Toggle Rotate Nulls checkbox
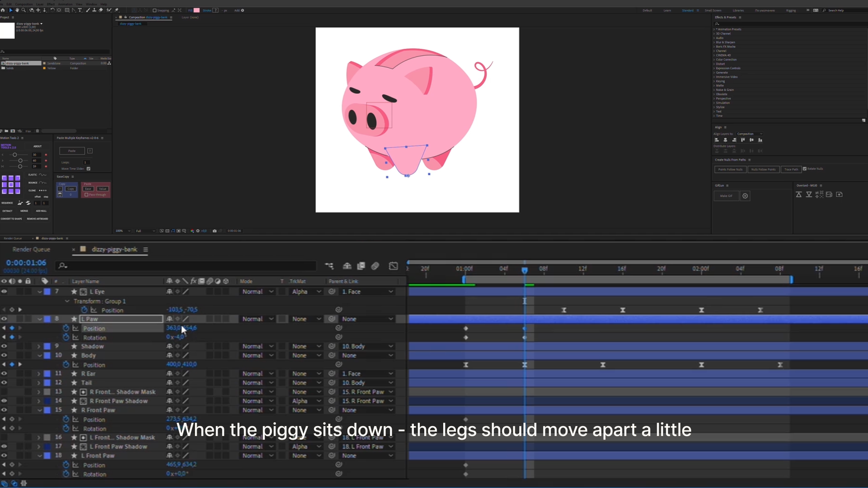Image resolution: width=868 pixels, height=488 pixels. coord(805,169)
